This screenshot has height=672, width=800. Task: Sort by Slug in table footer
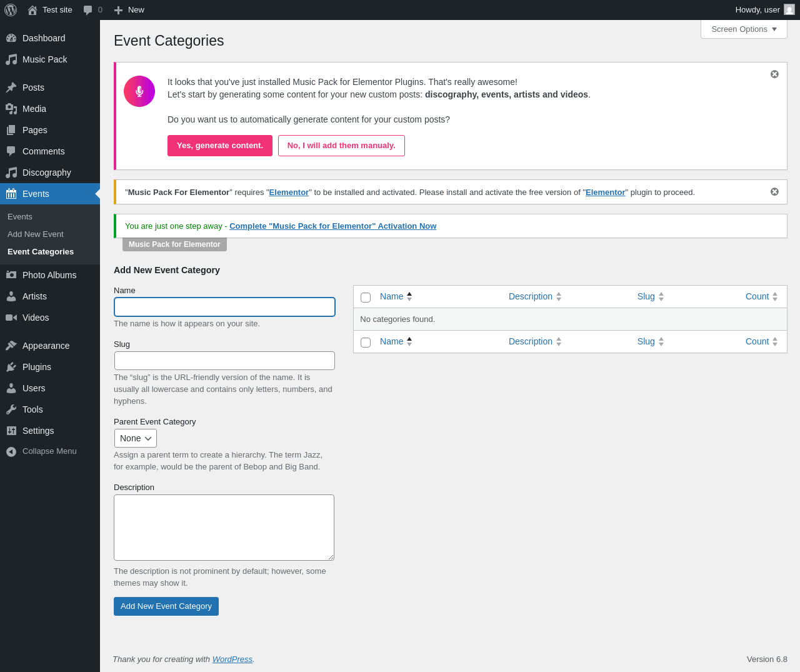click(x=651, y=341)
